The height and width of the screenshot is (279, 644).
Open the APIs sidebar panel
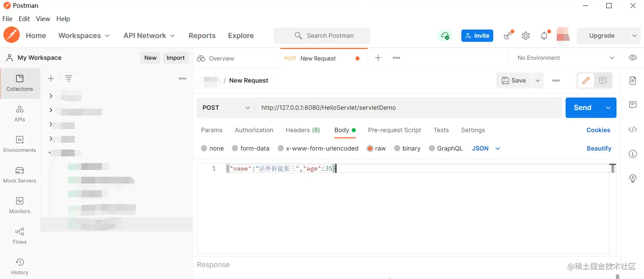(x=20, y=114)
